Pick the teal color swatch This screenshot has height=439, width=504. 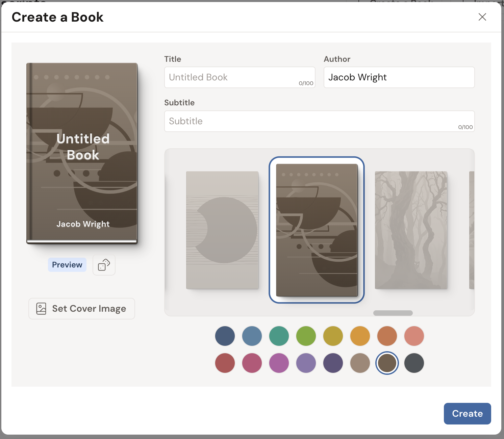[279, 336]
